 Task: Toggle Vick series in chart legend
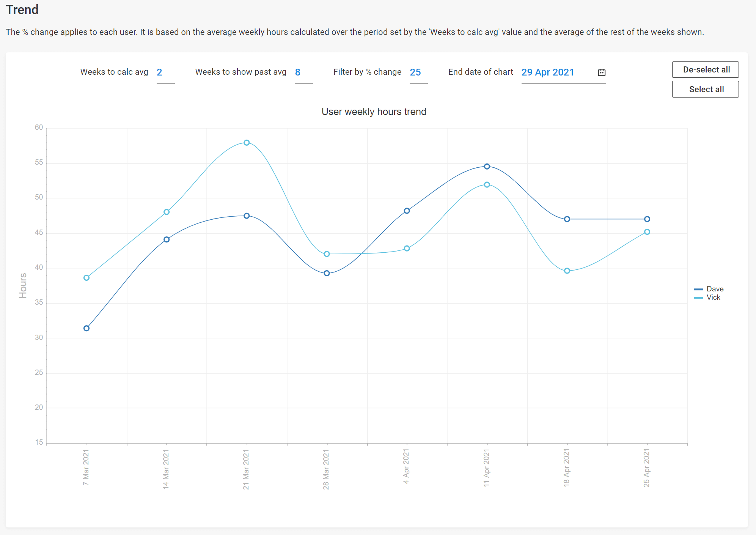tap(707, 297)
